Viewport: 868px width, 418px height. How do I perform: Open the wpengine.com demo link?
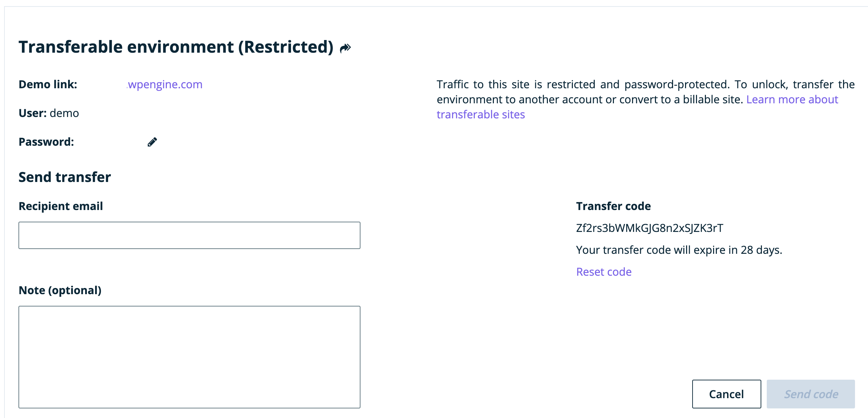[x=165, y=84]
